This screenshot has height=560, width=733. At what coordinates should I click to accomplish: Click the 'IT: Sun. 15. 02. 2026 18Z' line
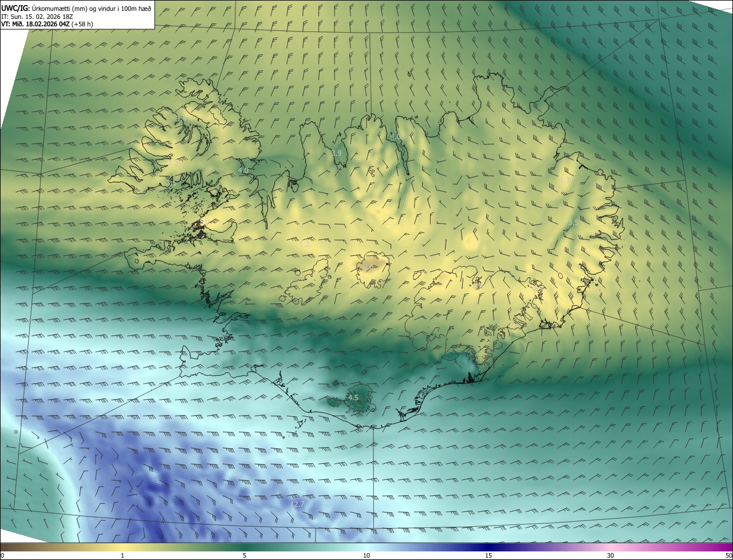tap(38, 16)
